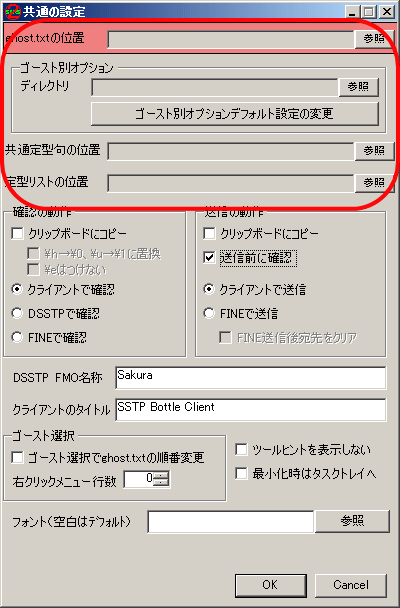
Task: Click 参照 button for フォント
Action: [352, 521]
